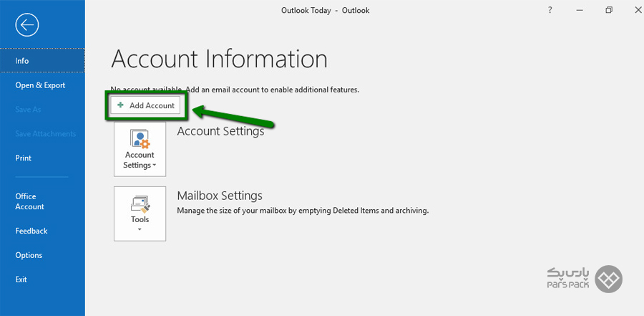The image size is (644, 316).
Task: Minimize the Outlook window
Action: [580, 10]
